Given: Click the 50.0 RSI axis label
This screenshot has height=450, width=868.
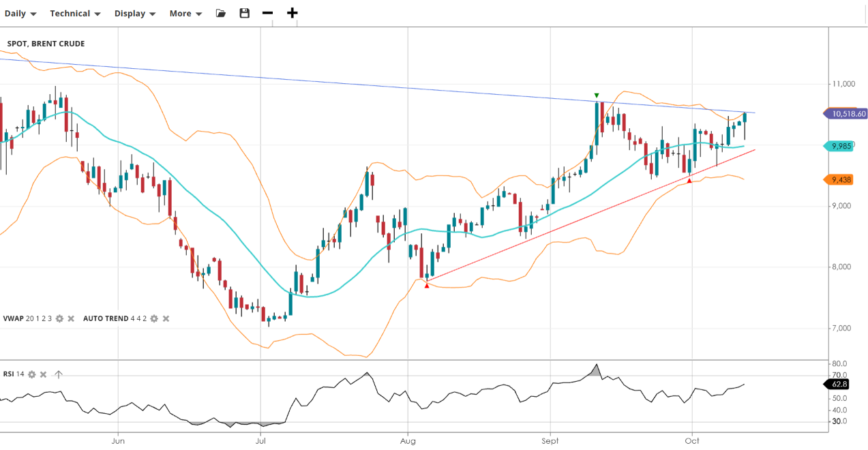Looking at the screenshot, I should (x=839, y=398).
